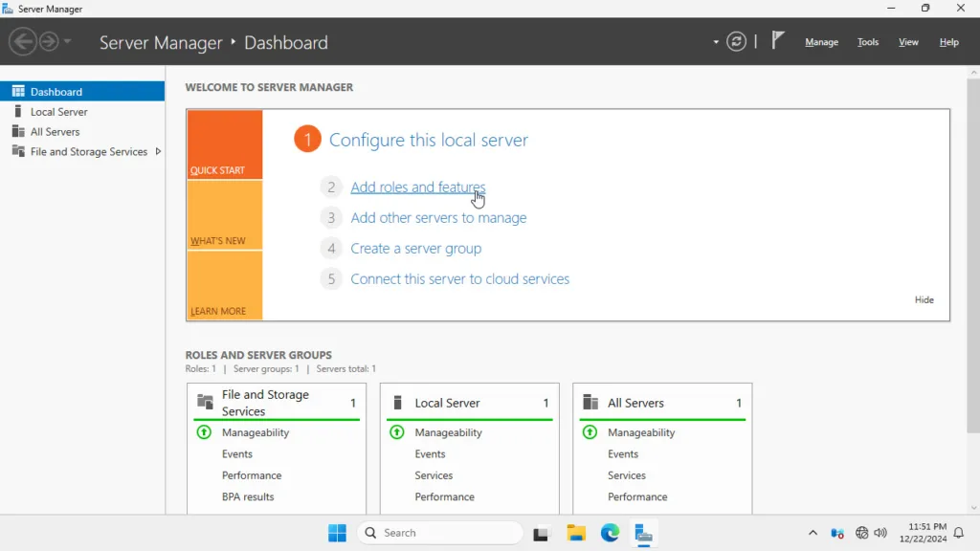980x551 pixels.
Task: Select the All Servers icon in the sidebar
Action: [16, 131]
